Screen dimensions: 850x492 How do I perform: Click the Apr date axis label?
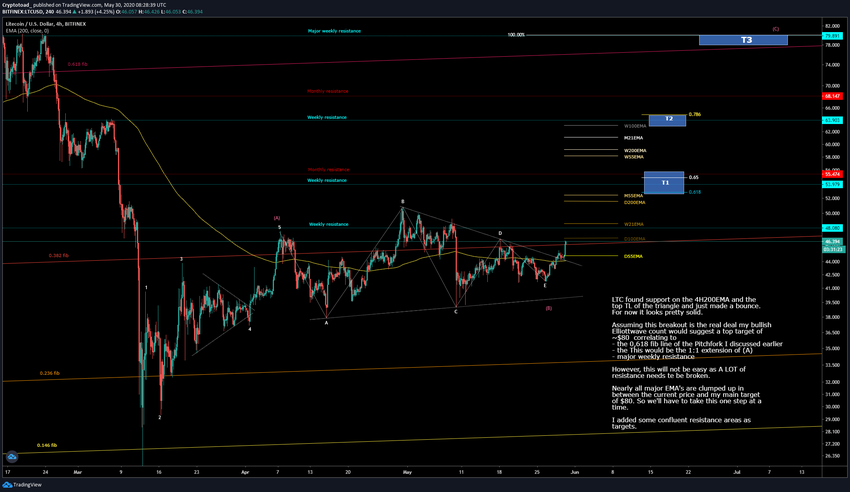(245, 472)
